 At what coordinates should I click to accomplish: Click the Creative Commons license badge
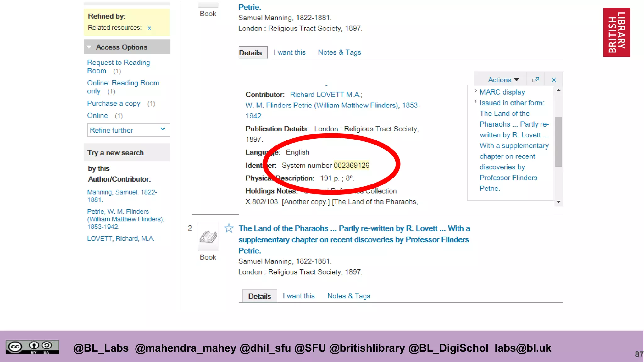click(32, 347)
